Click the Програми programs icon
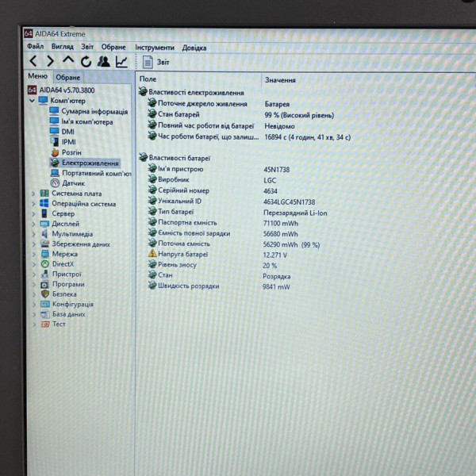The width and height of the screenshot is (476, 476). click(x=44, y=285)
